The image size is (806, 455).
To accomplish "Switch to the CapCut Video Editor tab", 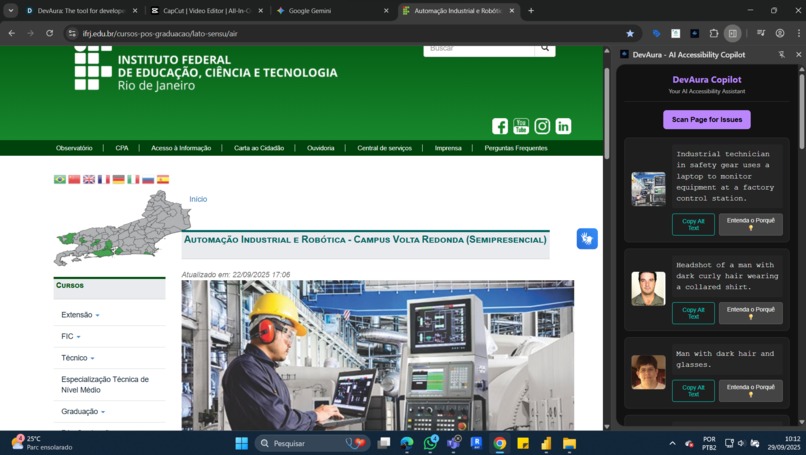I will click(x=206, y=11).
